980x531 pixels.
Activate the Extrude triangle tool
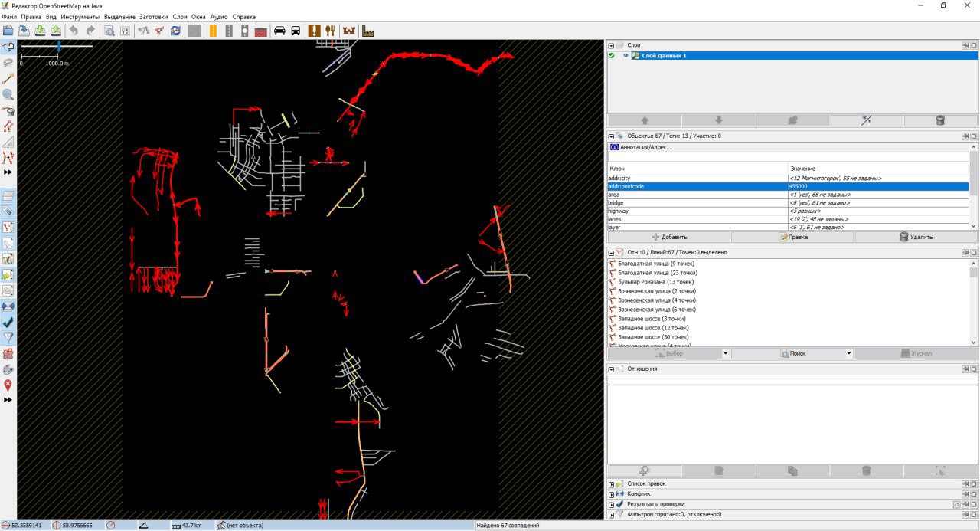[8, 143]
